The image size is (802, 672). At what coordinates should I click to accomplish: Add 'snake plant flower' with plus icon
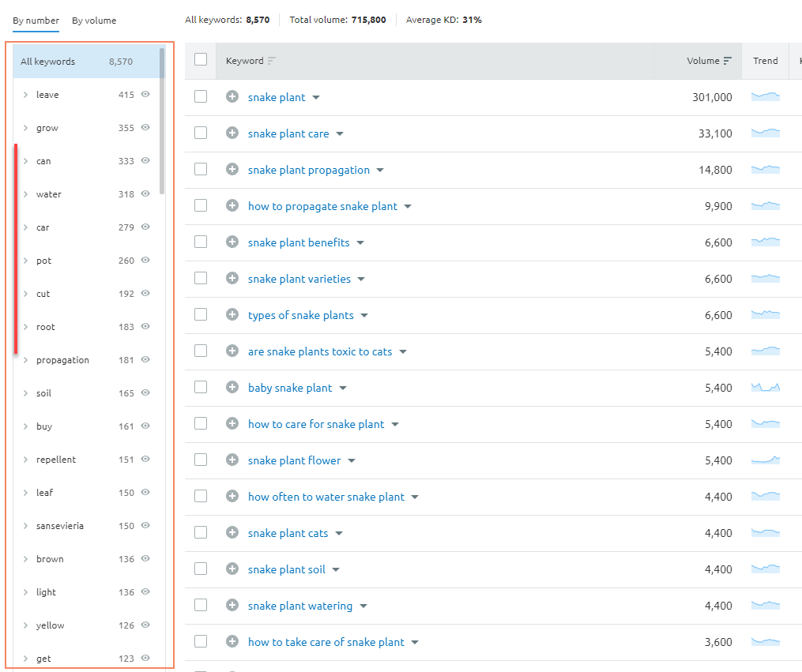pyautogui.click(x=232, y=460)
